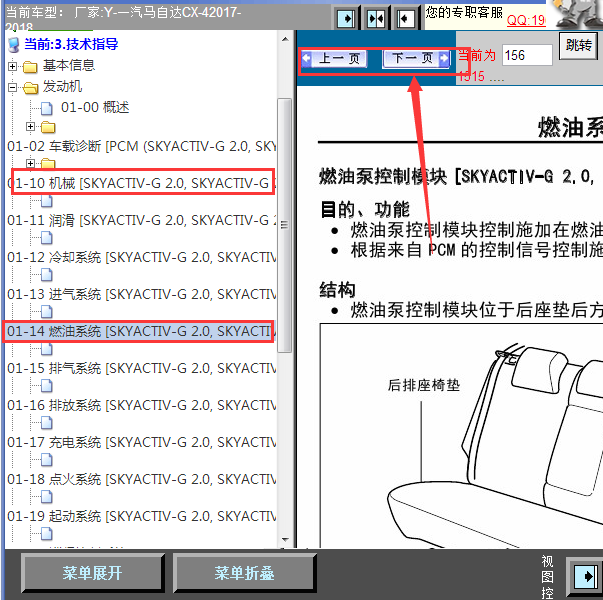This screenshot has width=603, height=600.
Task: Click the page icon under 01-10 机械
Action: pyautogui.click(x=47, y=201)
